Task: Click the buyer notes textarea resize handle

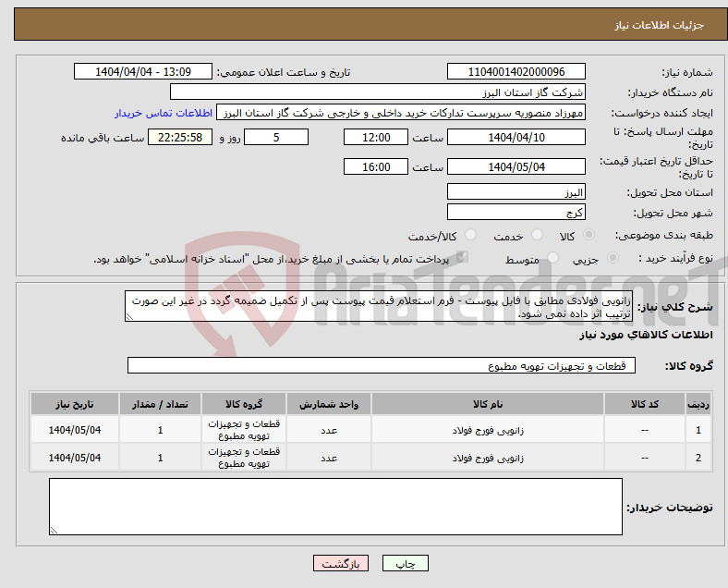Action: click(54, 530)
